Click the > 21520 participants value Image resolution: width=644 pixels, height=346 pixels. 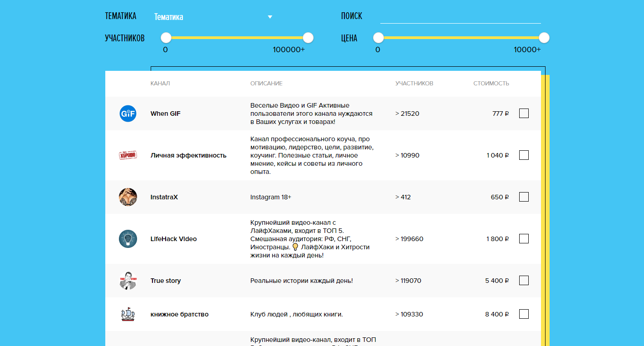coord(407,114)
